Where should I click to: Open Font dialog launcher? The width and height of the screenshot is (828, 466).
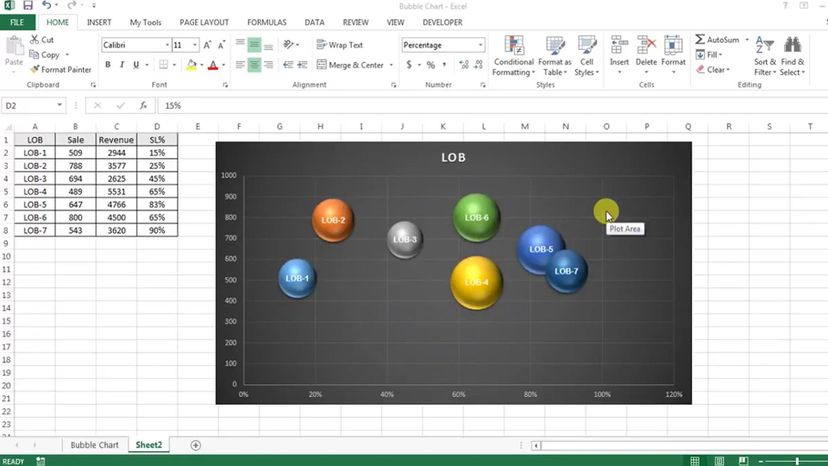click(225, 85)
